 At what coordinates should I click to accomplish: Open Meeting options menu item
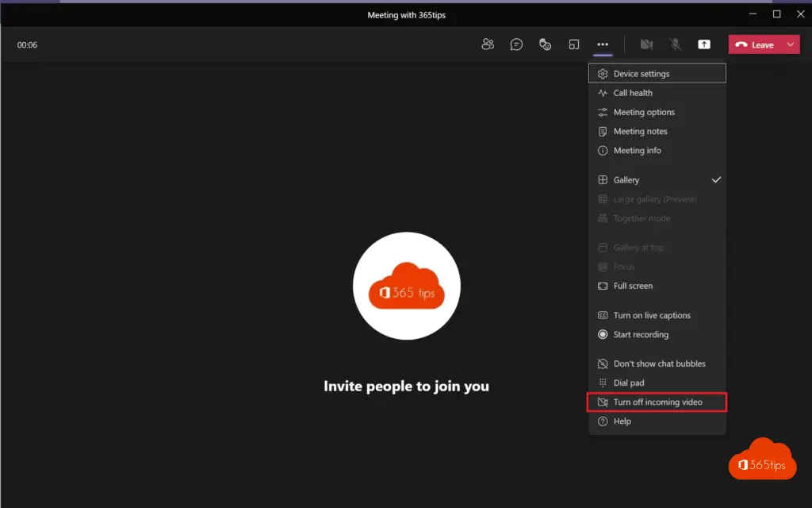(657, 112)
